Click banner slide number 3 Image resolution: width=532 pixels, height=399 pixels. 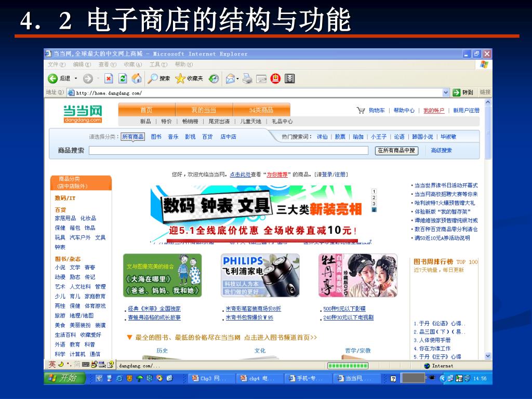point(374,204)
